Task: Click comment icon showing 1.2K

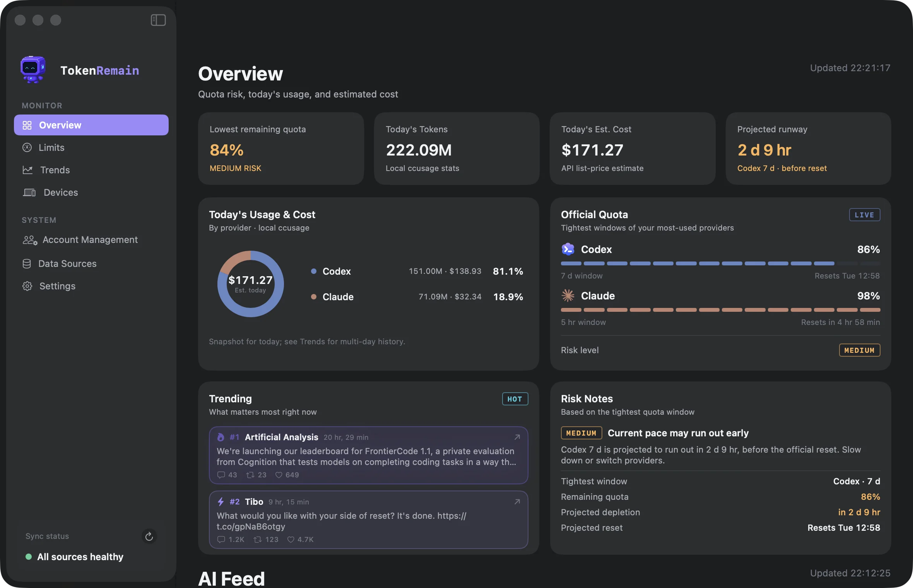Action: point(221,540)
